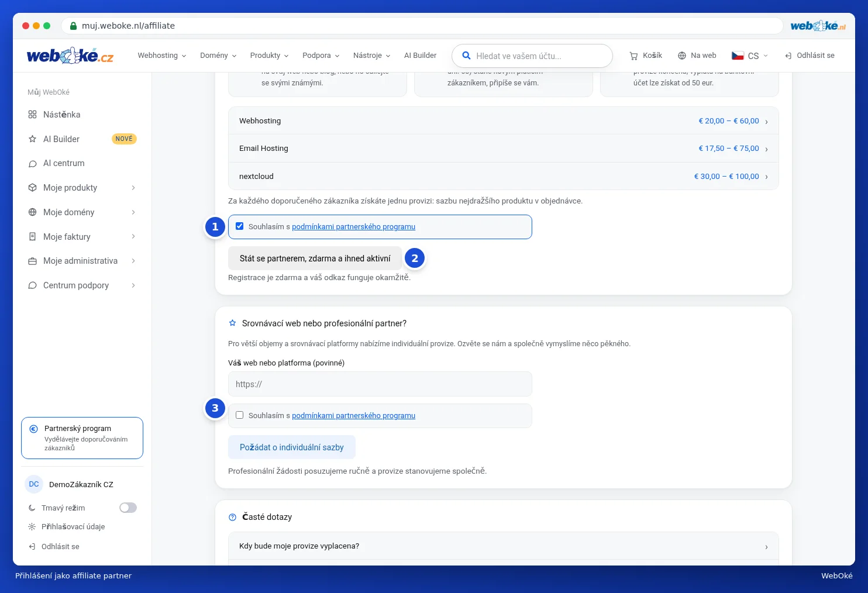Click the logout icon in top header
Screen dimensions: 868x593
coord(788,56)
